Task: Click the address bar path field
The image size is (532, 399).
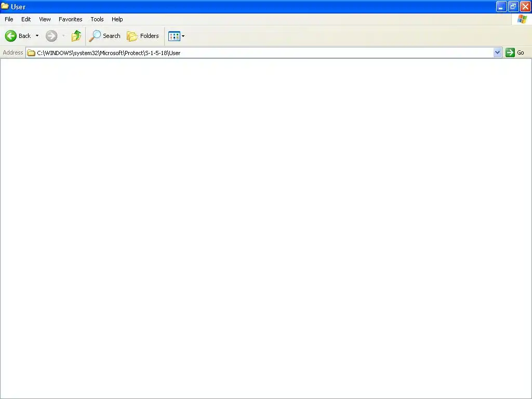Action: (264, 53)
